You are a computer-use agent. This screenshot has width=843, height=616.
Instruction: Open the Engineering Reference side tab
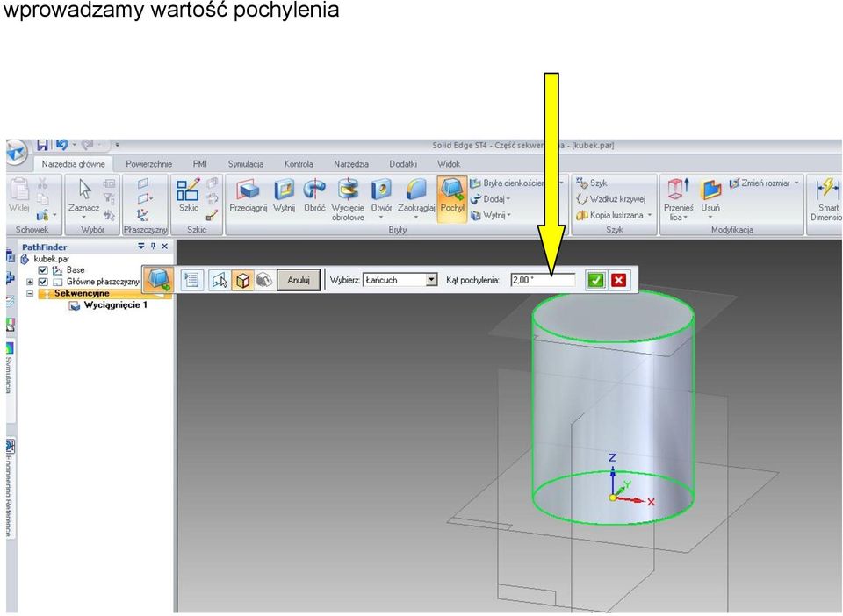tap(9, 488)
